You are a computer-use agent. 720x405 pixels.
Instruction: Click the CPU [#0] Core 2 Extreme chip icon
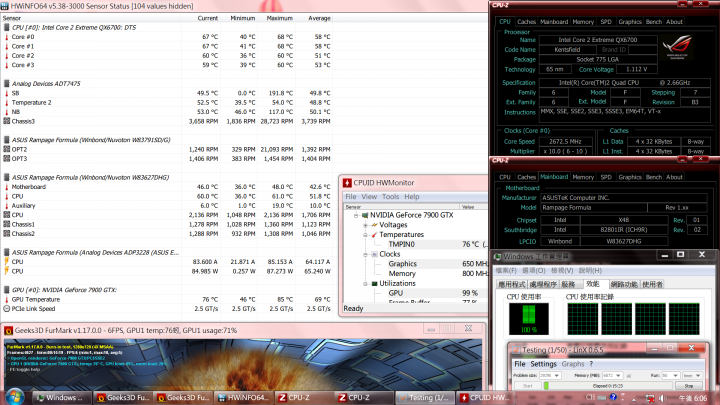6,27
